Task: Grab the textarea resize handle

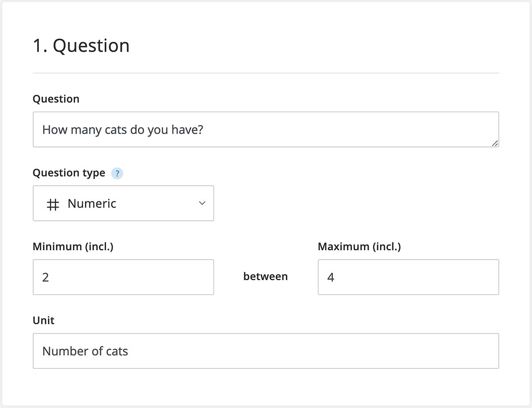Action: [x=495, y=143]
